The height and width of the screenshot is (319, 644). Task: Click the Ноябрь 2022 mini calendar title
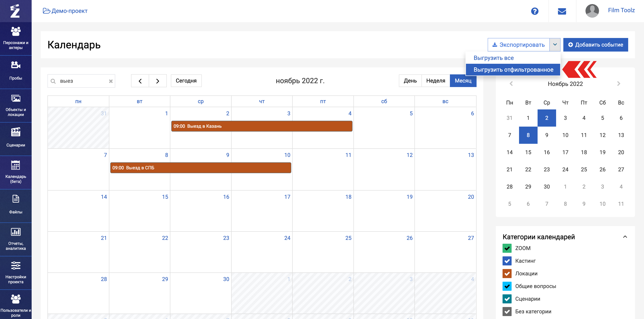(565, 84)
